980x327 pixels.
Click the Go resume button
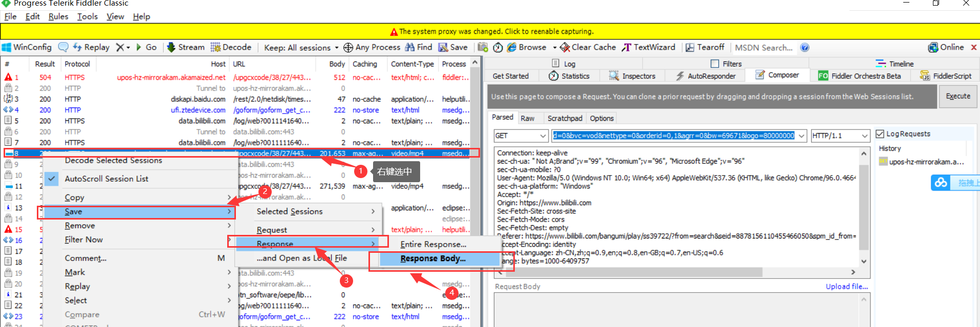click(146, 47)
